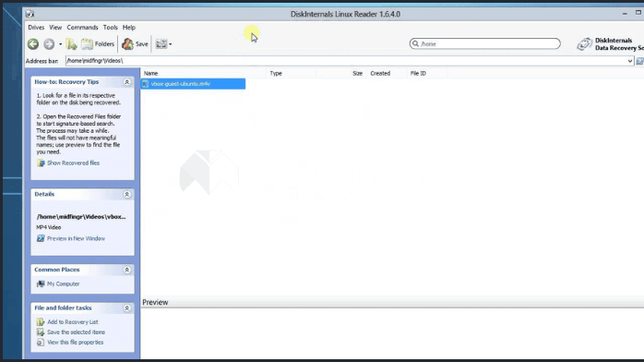The height and width of the screenshot is (362, 644).
Task: Open the Commands menu
Action: [x=82, y=28]
